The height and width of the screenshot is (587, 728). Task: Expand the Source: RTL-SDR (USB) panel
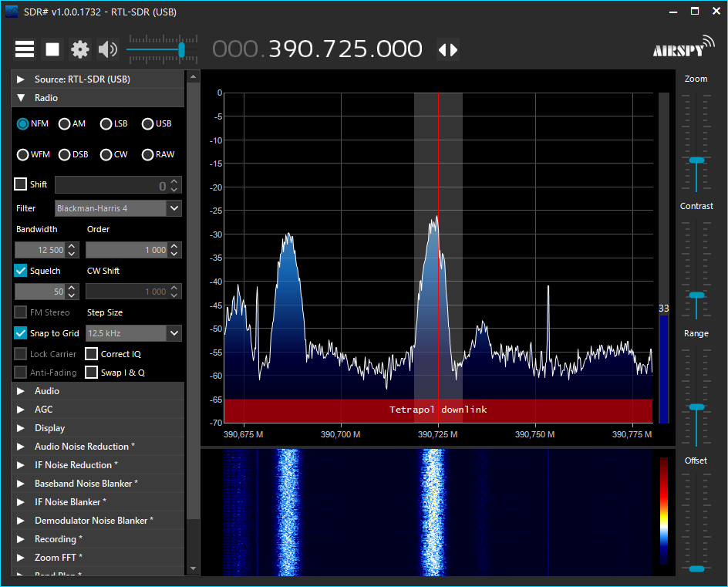(98, 79)
